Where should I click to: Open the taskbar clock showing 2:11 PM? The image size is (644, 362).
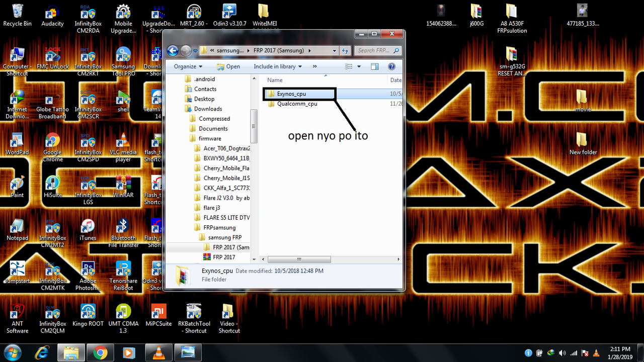click(619, 352)
